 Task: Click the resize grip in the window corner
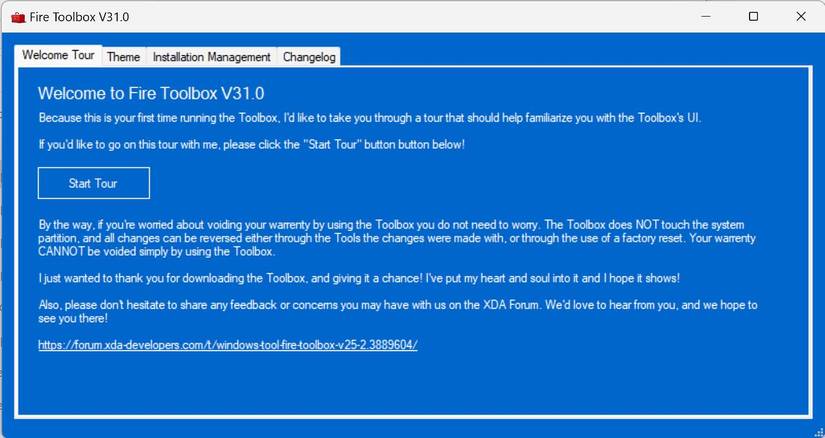(818, 432)
